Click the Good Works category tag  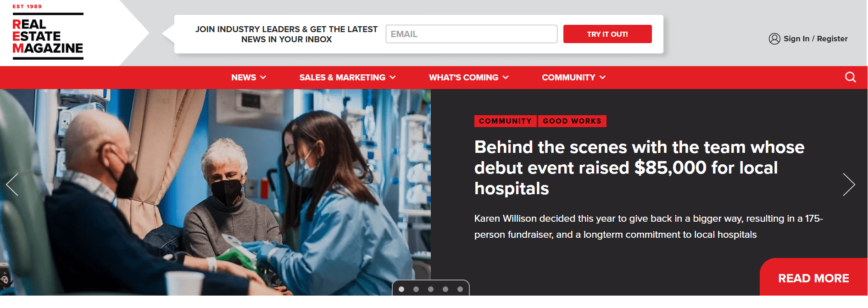[x=572, y=121]
